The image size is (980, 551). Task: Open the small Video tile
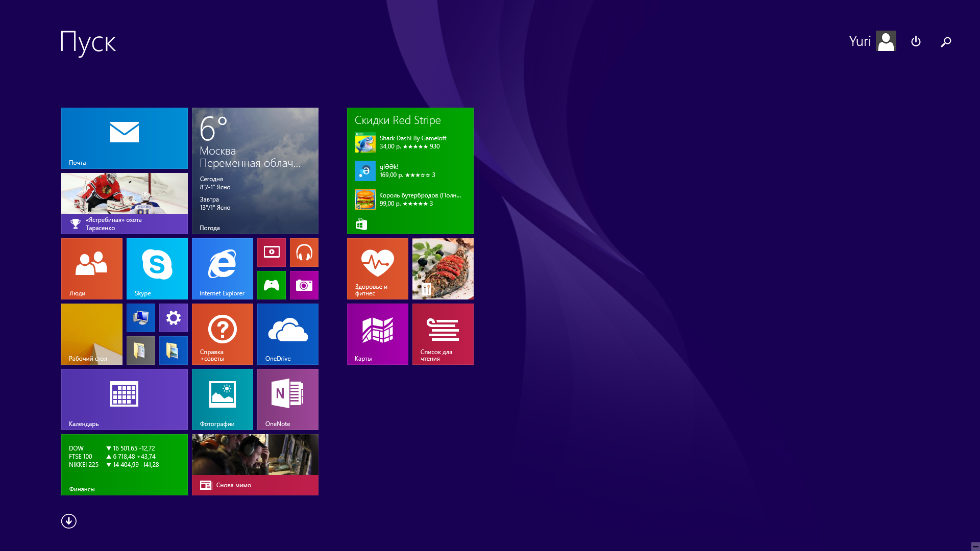(272, 253)
